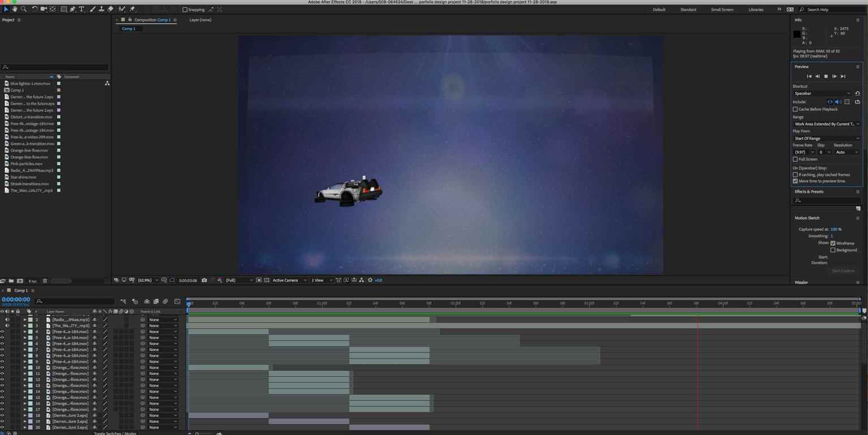Select the Eraser tool
The image size is (868, 435).
pos(110,9)
